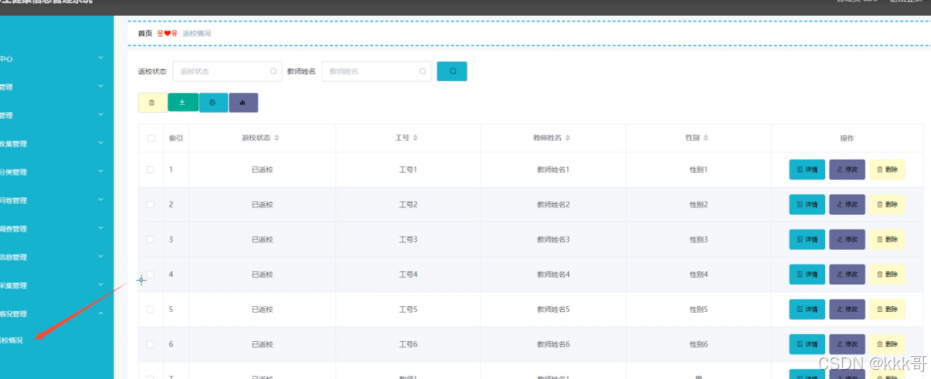The width and height of the screenshot is (931, 379).
Task: Go to 首页 in the breadcrumb
Action: click(x=145, y=33)
